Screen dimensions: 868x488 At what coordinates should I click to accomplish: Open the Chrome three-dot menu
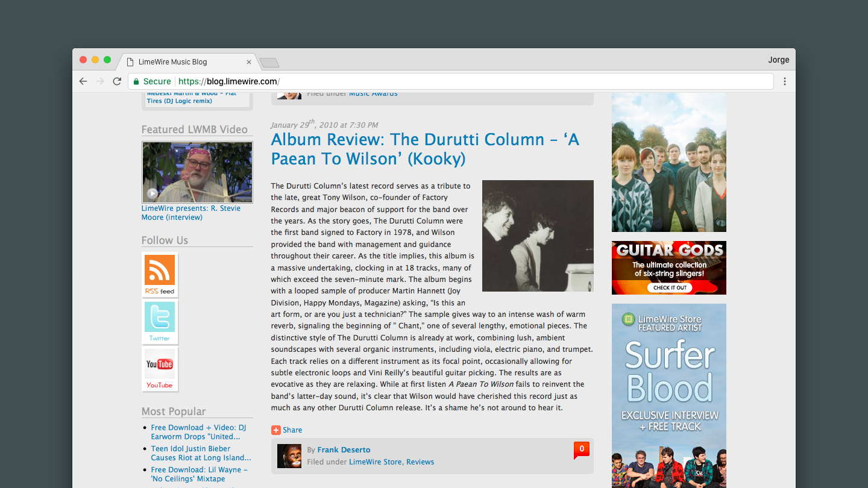point(784,81)
